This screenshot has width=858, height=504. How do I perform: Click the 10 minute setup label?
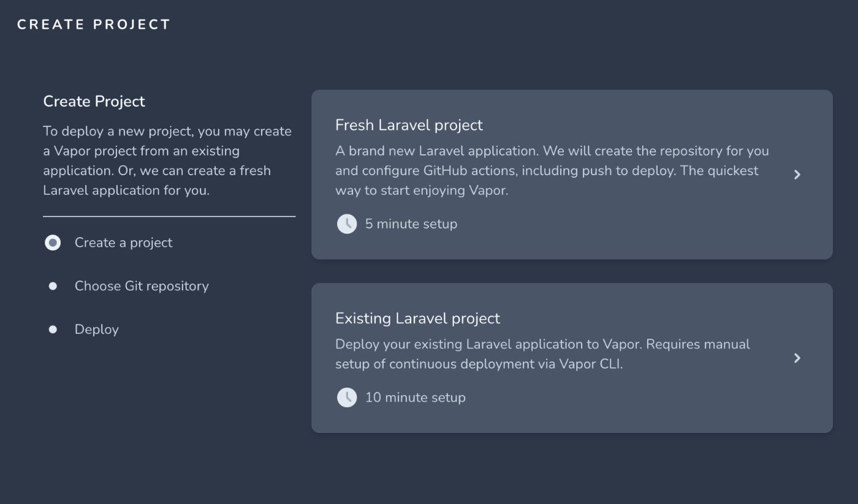416,397
